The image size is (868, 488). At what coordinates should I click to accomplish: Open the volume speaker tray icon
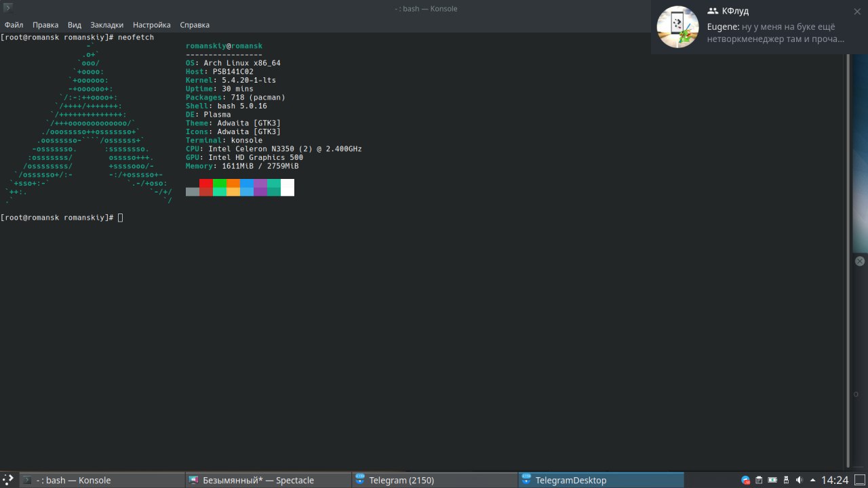click(x=799, y=480)
